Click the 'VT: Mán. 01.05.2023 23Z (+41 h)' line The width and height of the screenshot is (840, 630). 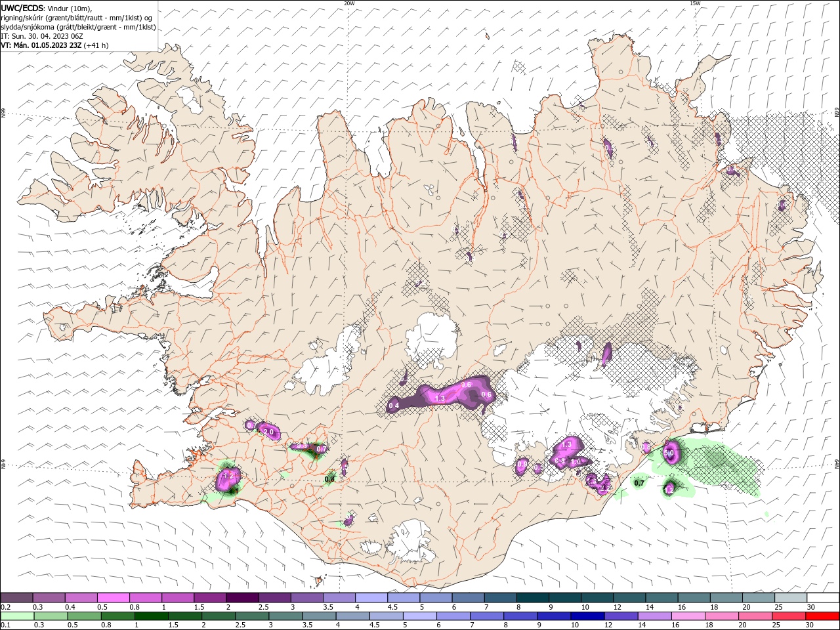click(55, 45)
